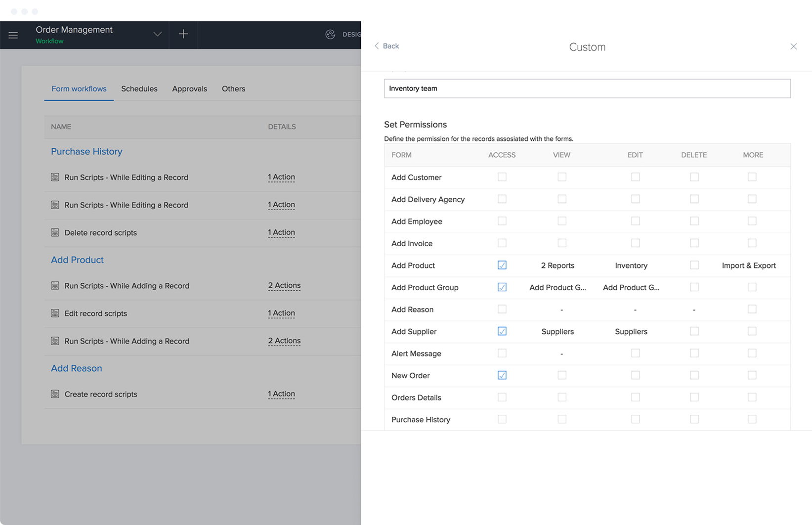Go back using the Back arrow
Image resolution: width=812 pixels, height=525 pixels.
pyautogui.click(x=386, y=46)
